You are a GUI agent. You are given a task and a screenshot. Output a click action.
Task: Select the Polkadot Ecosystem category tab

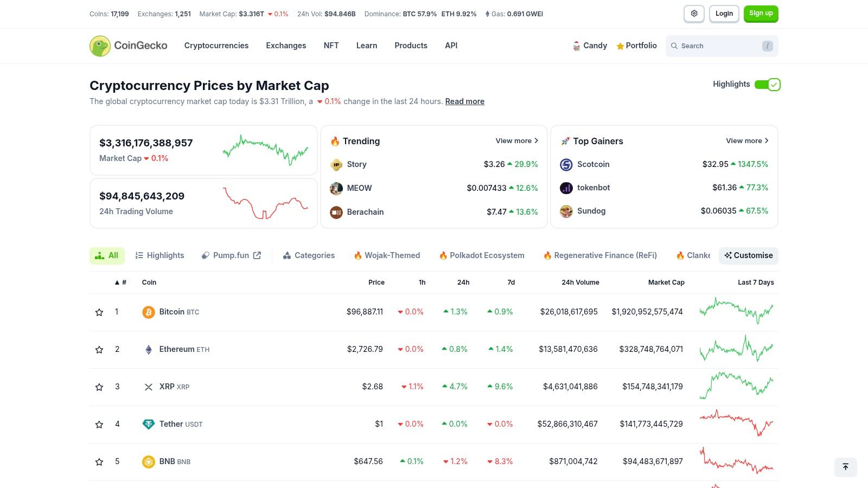(x=482, y=256)
